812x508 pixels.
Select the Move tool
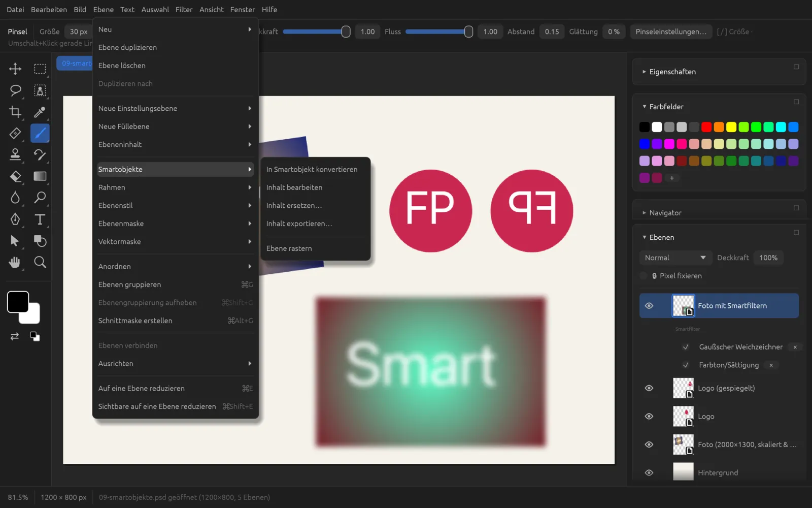click(x=15, y=69)
